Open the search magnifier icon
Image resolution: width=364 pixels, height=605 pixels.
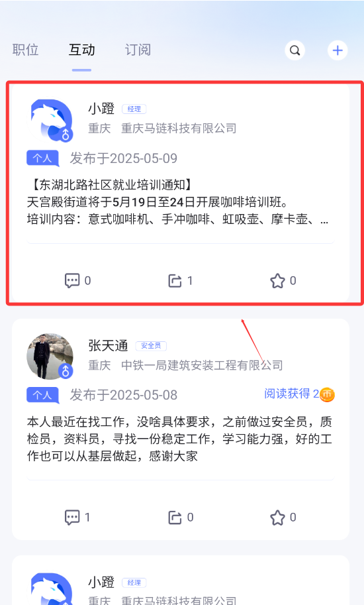coord(295,50)
